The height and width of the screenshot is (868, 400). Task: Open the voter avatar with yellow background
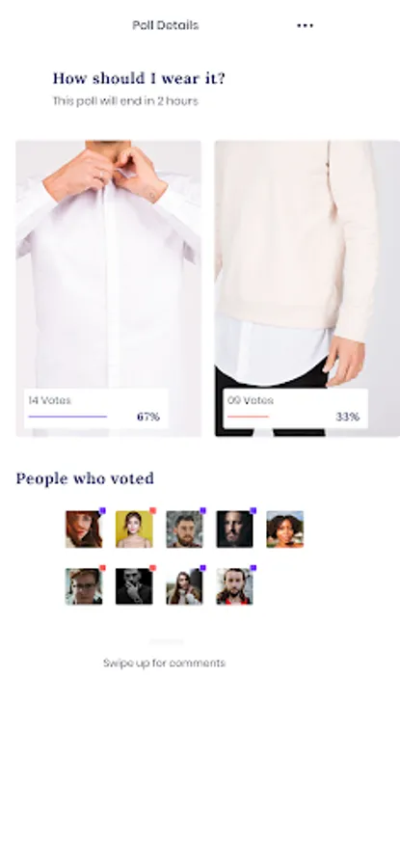click(x=134, y=529)
